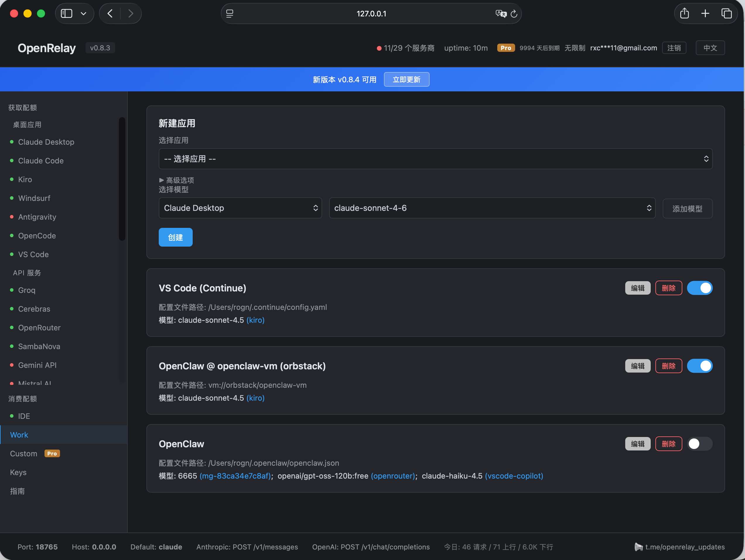Click the 注销 logout button

(674, 48)
